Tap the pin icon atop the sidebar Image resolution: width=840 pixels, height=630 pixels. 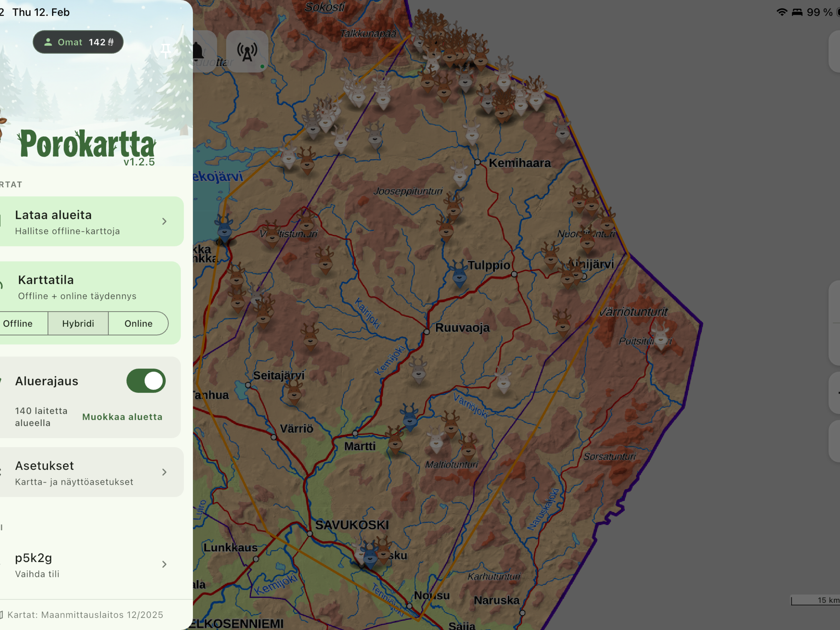point(165,50)
